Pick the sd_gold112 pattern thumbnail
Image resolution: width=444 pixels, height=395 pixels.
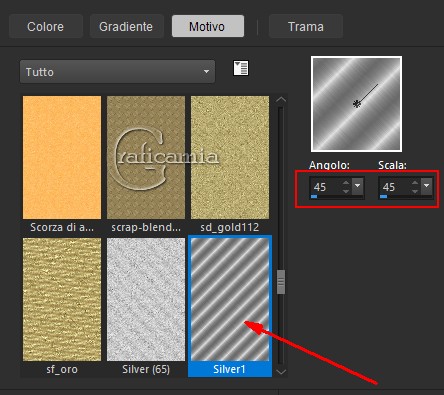[230, 157]
